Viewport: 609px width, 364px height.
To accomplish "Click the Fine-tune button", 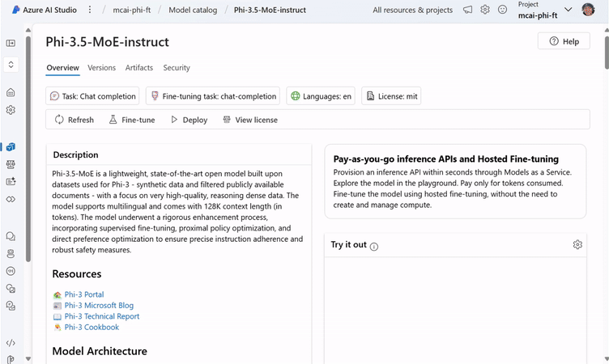I will coord(132,120).
